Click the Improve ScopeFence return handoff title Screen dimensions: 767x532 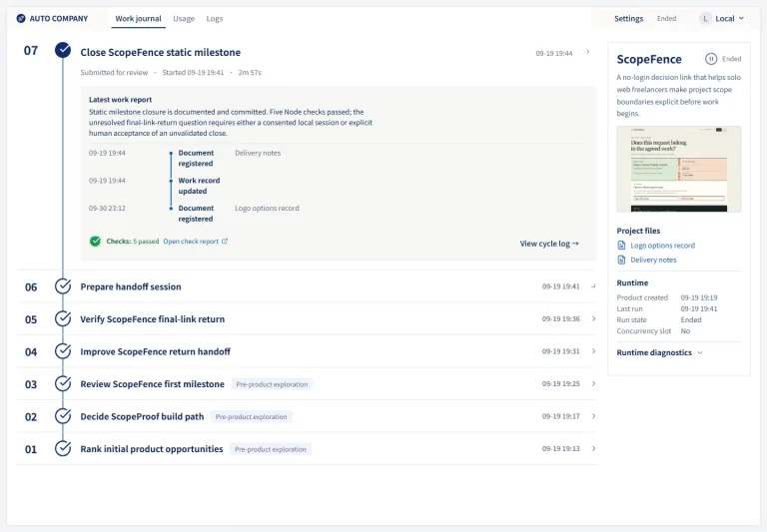pos(155,351)
